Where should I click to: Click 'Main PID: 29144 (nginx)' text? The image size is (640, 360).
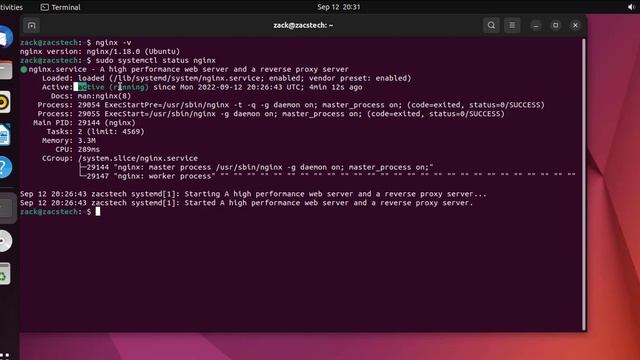[84, 122]
